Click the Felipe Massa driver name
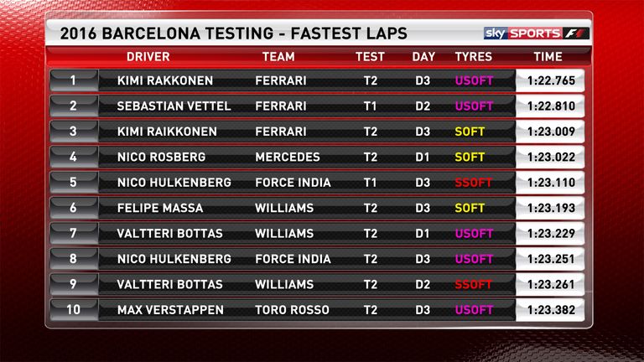The width and height of the screenshot is (644, 362). [x=160, y=208]
